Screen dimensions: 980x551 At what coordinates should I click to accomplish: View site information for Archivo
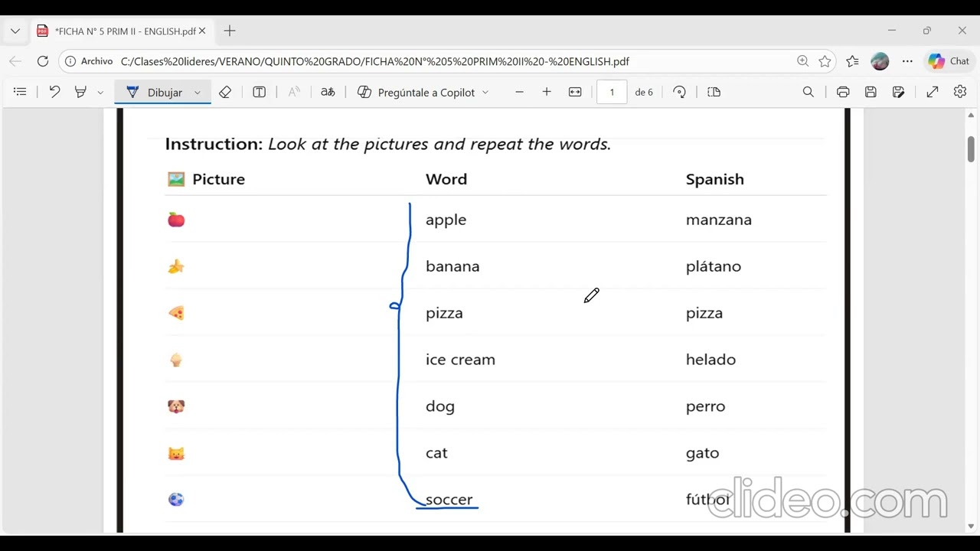[x=89, y=61]
